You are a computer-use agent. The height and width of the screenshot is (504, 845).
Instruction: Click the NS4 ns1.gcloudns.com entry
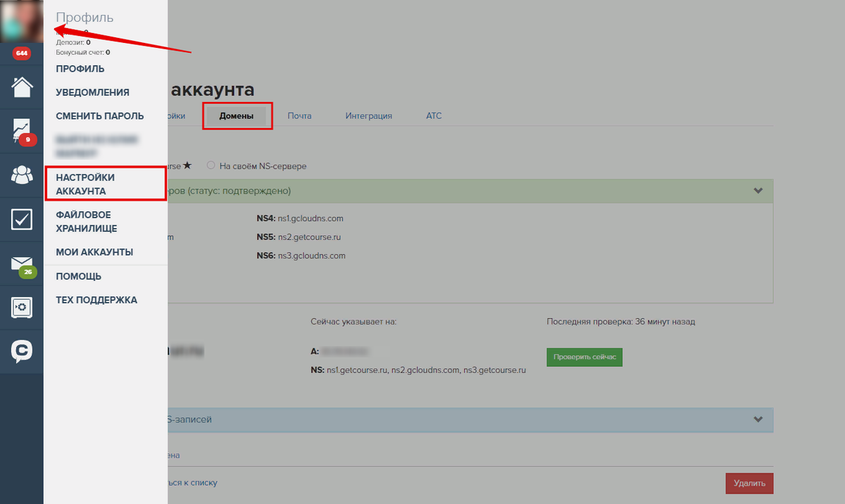300,219
